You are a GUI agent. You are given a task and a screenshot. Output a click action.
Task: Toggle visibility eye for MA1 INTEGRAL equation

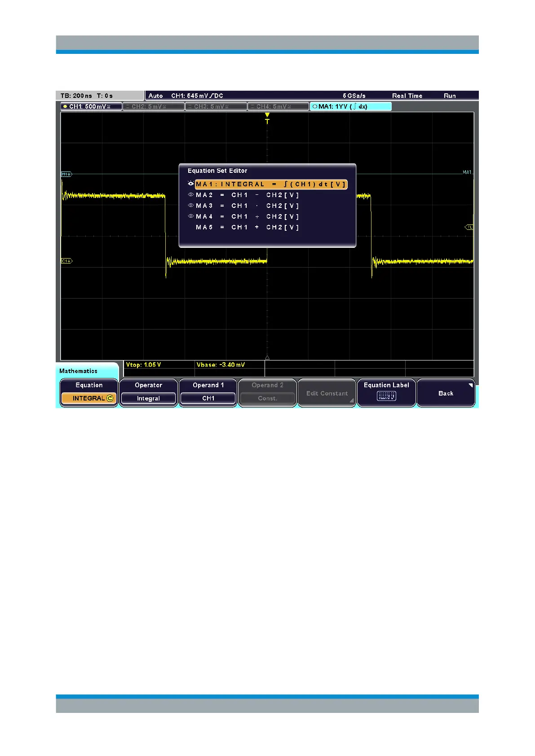[x=191, y=184]
